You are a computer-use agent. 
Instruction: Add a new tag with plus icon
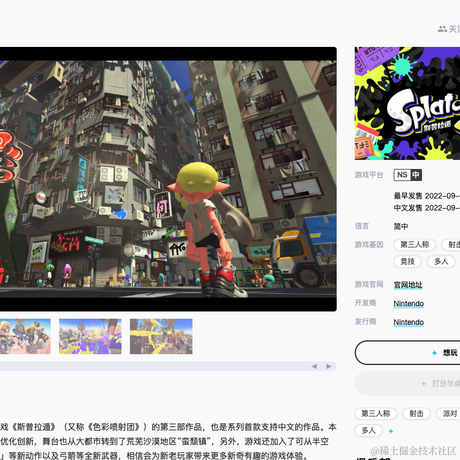click(391, 431)
